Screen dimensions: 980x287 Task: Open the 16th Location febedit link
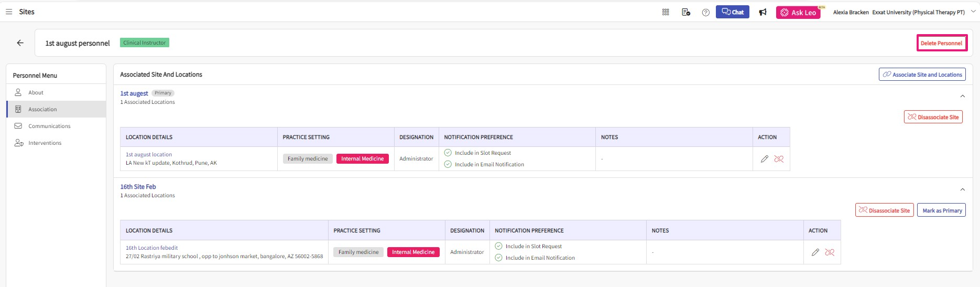[151, 248]
